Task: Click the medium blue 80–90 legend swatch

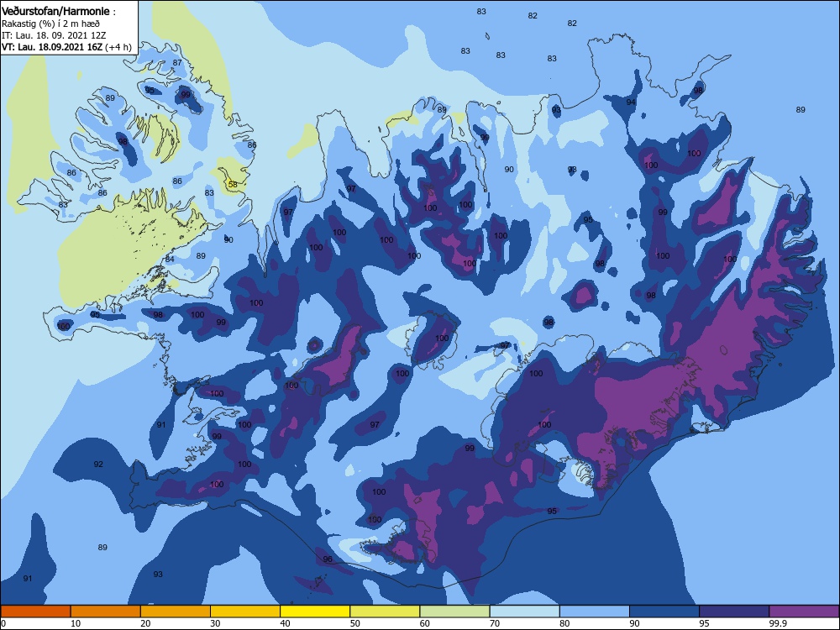Action: [x=595, y=612]
